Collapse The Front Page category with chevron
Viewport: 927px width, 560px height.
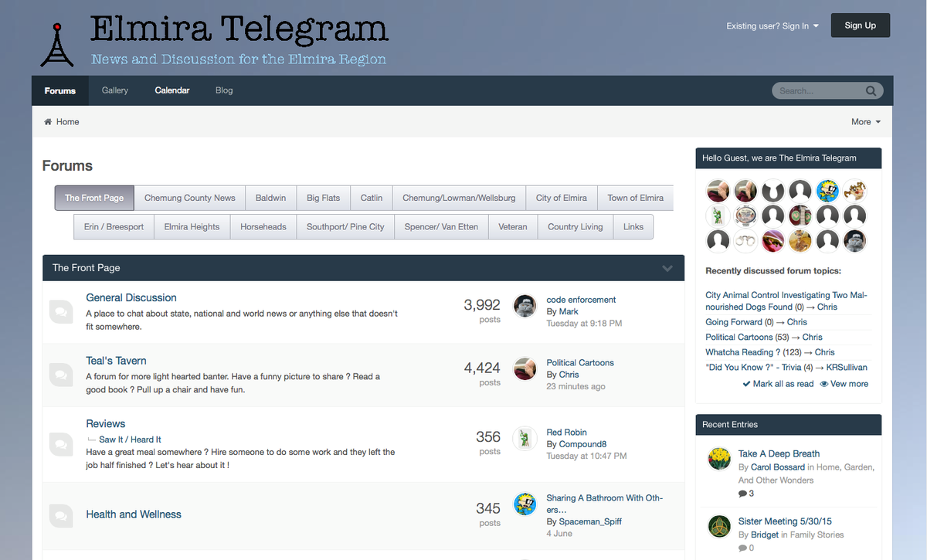(x=667, y=268)
